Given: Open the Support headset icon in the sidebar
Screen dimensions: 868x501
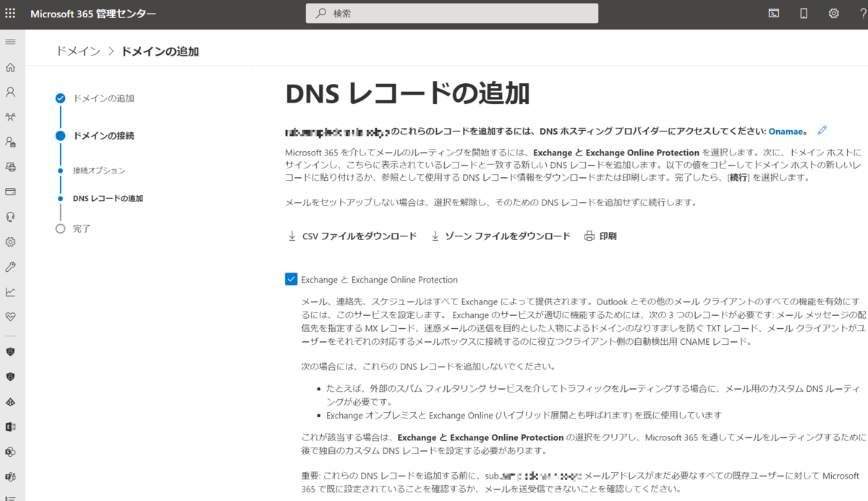Looking at the screenshot, I should pyautogui.click(x=10, y=217).
